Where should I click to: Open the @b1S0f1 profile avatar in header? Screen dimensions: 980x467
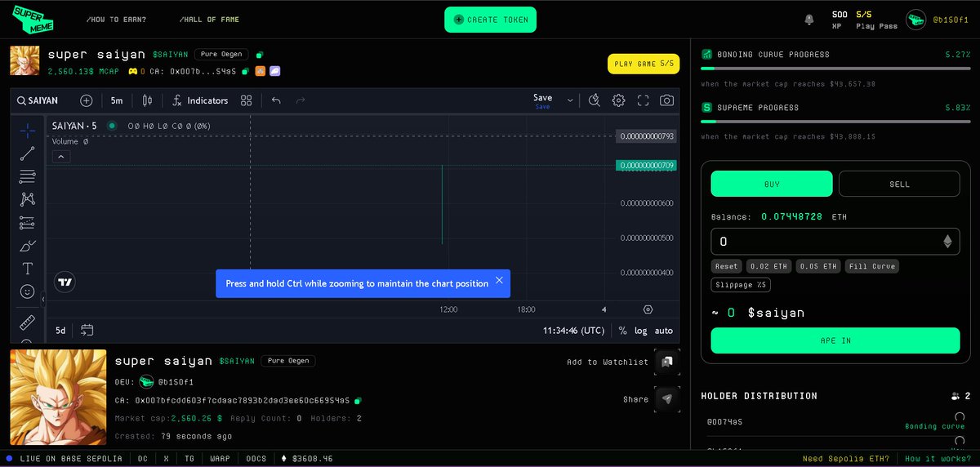(x=915, y=19)
